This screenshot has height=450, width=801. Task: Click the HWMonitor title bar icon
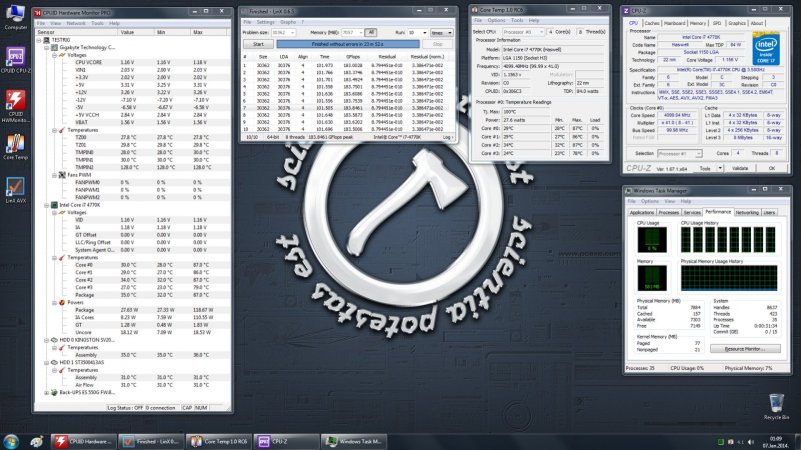pyautogui.click(x=37, y=12)
